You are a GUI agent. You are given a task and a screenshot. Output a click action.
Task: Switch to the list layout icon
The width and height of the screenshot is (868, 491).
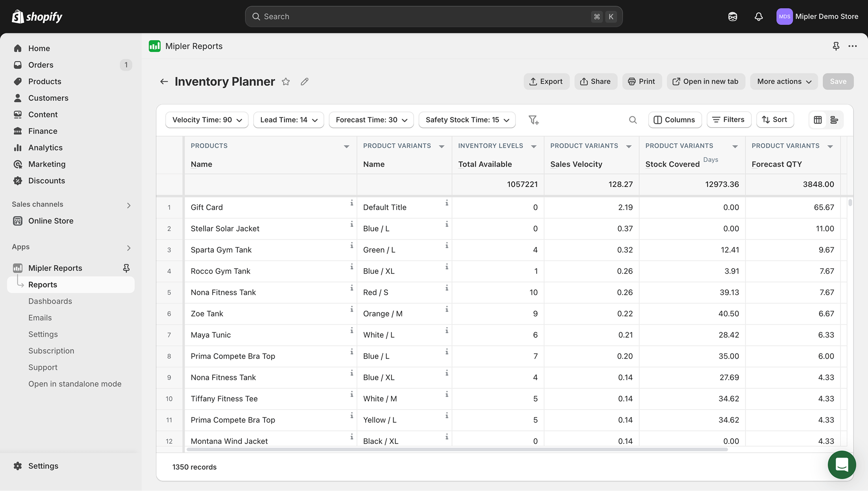coord(834,120)
